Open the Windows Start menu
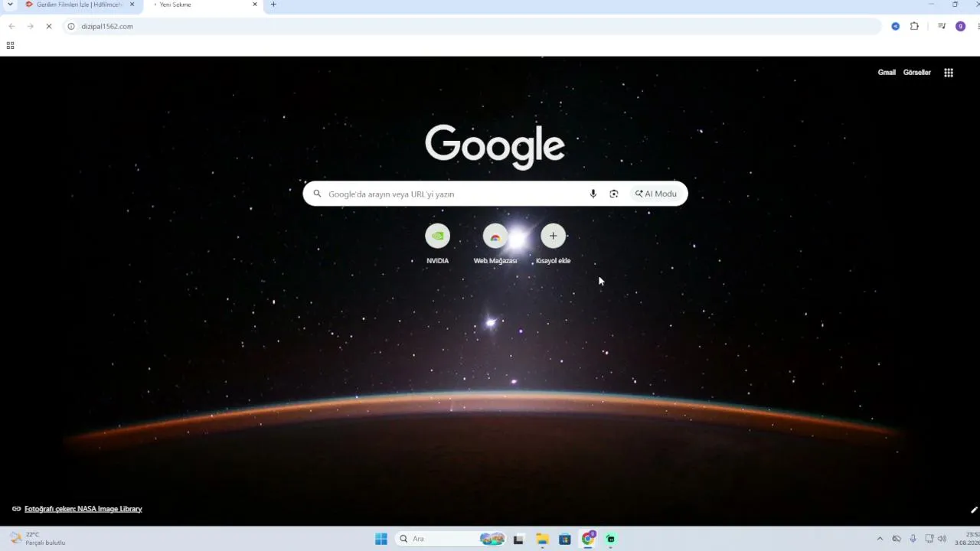Screen dimensions: 980x551 tap(381, 539)
